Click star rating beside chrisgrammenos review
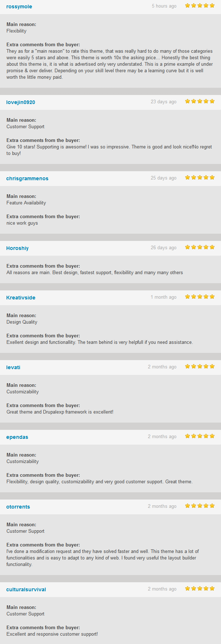The width and height of the screenshot is (221, 644). [200, 177]
